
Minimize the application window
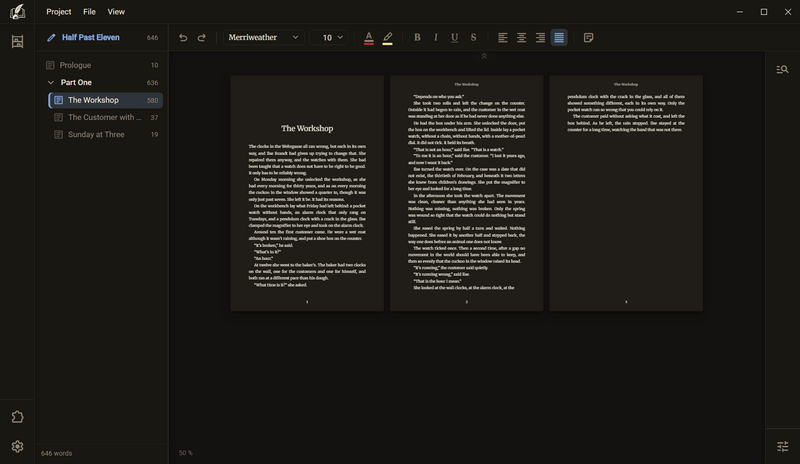tap(740, 12)
